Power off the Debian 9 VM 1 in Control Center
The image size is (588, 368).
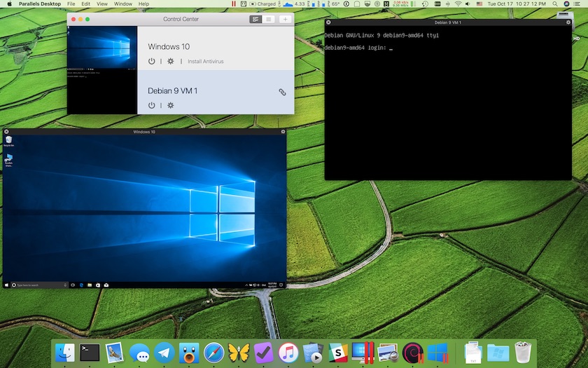coord(151,105)
